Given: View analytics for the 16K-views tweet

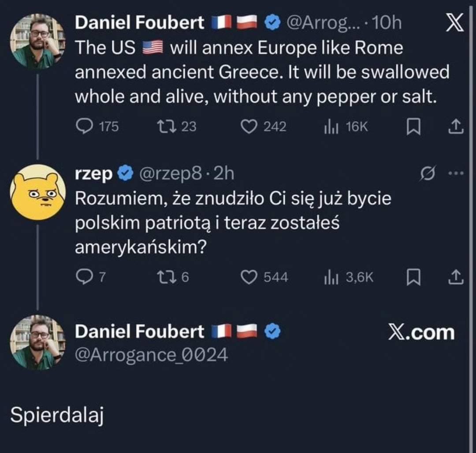Looking at the screenshot, I should [x=331, y=127].
